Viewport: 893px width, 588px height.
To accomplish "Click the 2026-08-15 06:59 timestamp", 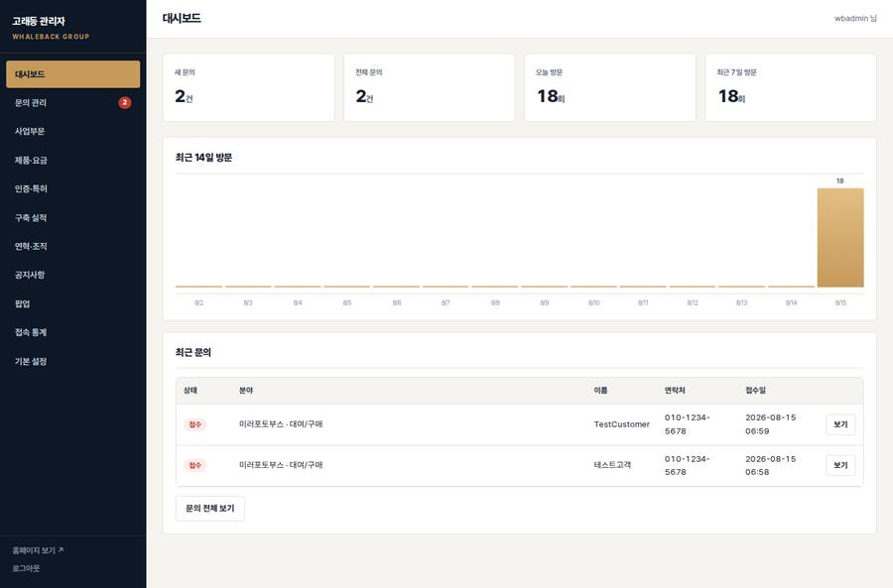I will pos(771,424).
